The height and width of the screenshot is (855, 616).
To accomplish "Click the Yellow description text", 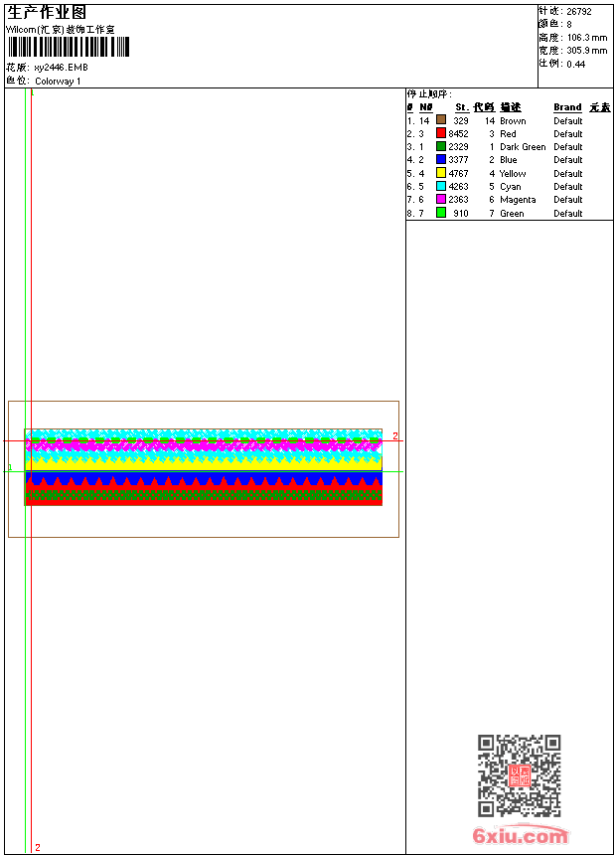I will coord(513,173).
